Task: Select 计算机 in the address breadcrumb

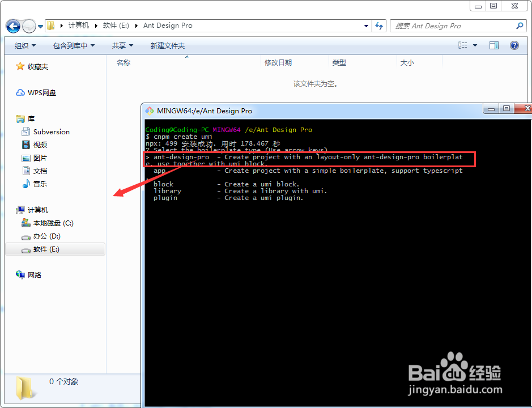Action: click(x=79, y=25)
